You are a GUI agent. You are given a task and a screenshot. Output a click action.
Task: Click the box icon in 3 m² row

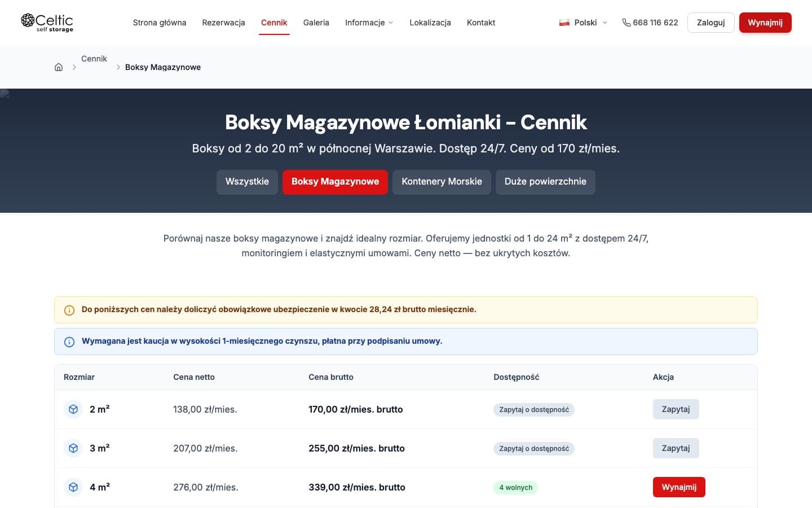pos(73,448)
